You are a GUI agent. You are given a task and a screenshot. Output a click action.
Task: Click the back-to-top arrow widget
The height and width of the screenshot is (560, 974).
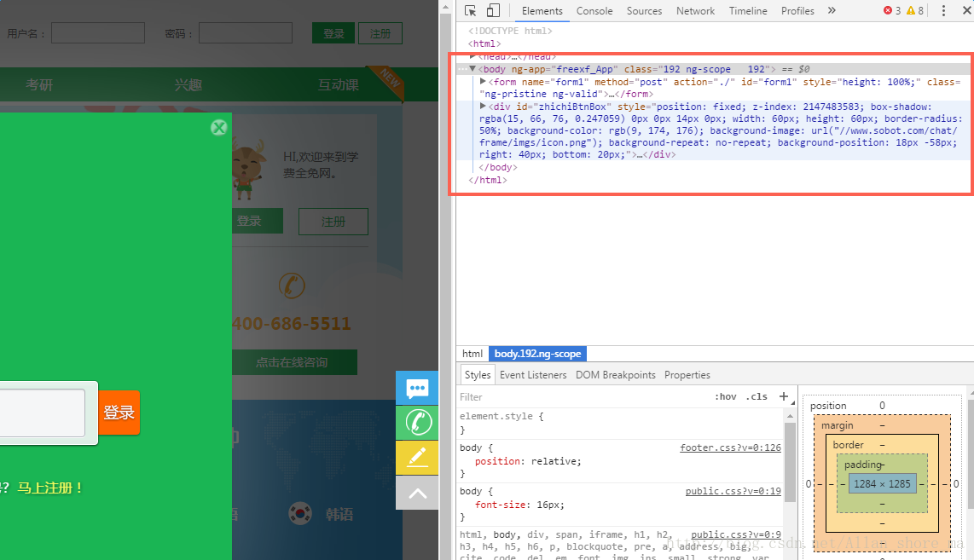[x=417, y=494]
